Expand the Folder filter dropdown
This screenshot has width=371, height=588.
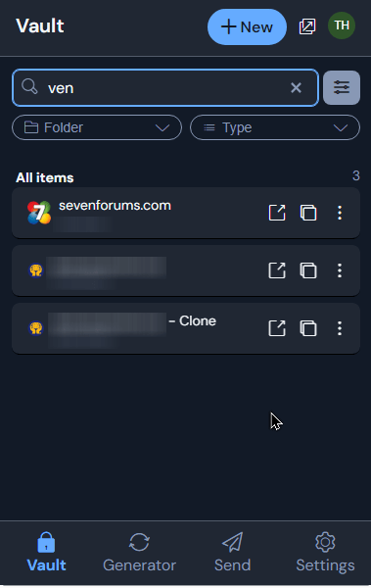coord(97,127)
